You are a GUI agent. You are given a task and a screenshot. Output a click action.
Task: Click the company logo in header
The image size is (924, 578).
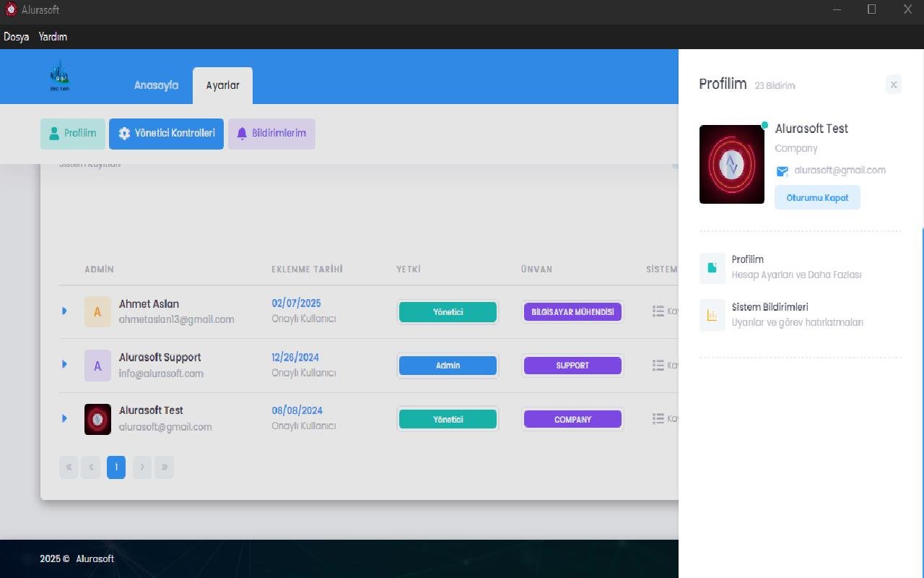coord(59,76)
